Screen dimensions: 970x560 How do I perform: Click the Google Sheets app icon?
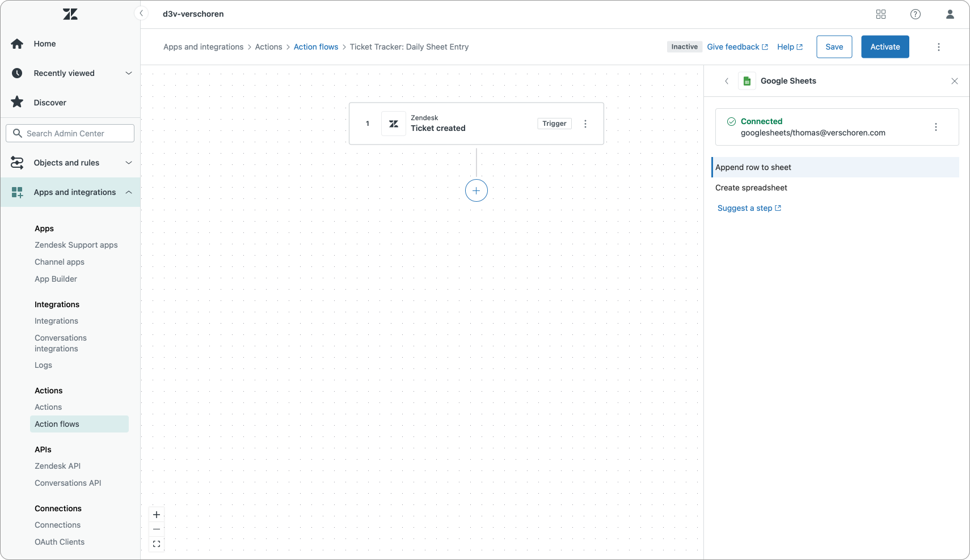[x=747, y=81]
